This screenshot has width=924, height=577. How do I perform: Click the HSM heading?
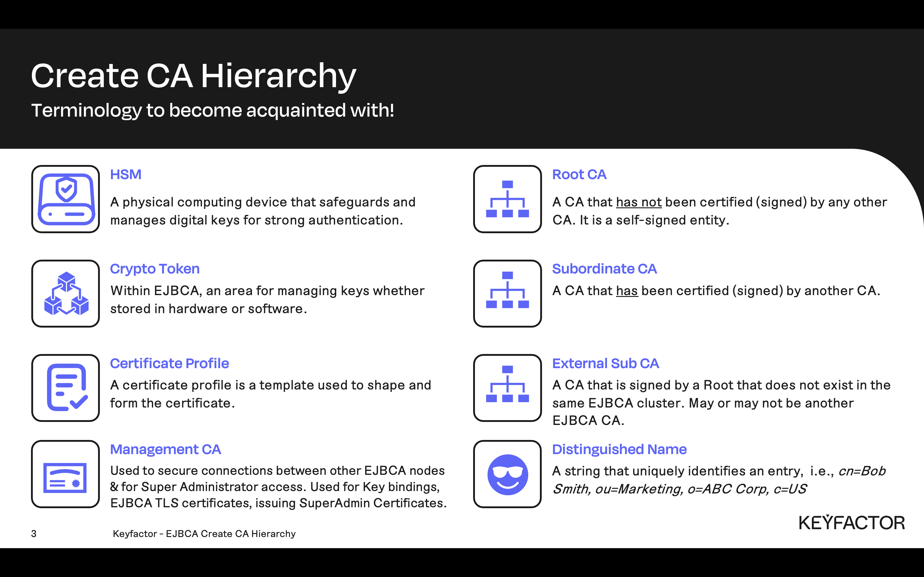click(126, 174)
